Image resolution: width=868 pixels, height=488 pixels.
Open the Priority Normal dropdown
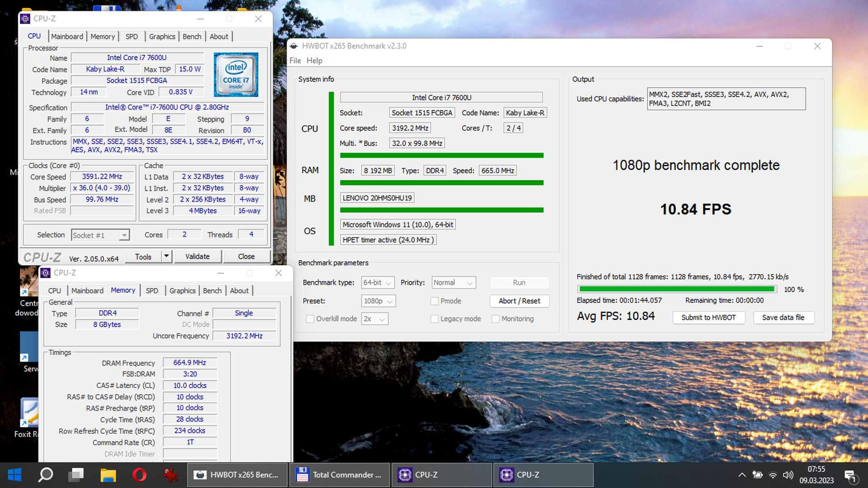tap(454, 283)
